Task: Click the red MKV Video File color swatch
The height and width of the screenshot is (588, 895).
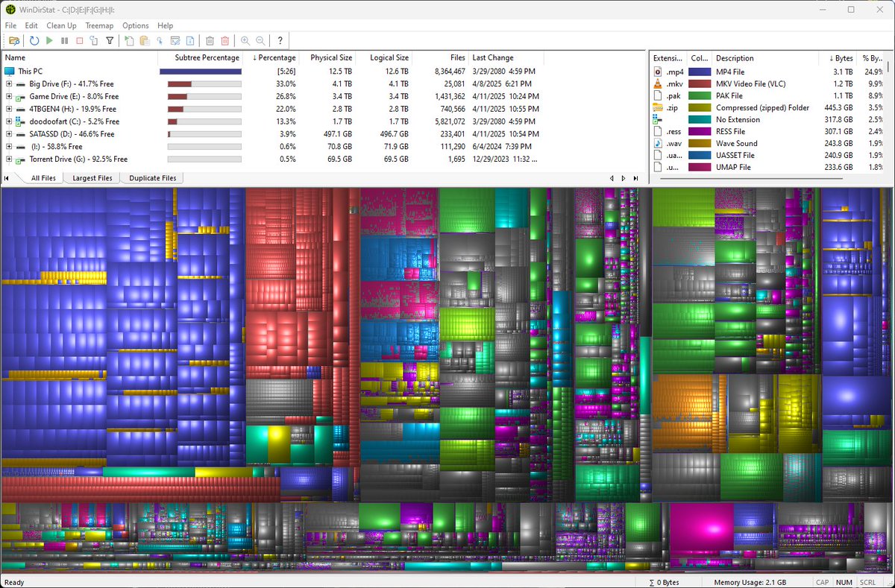Action: (700, 83)
